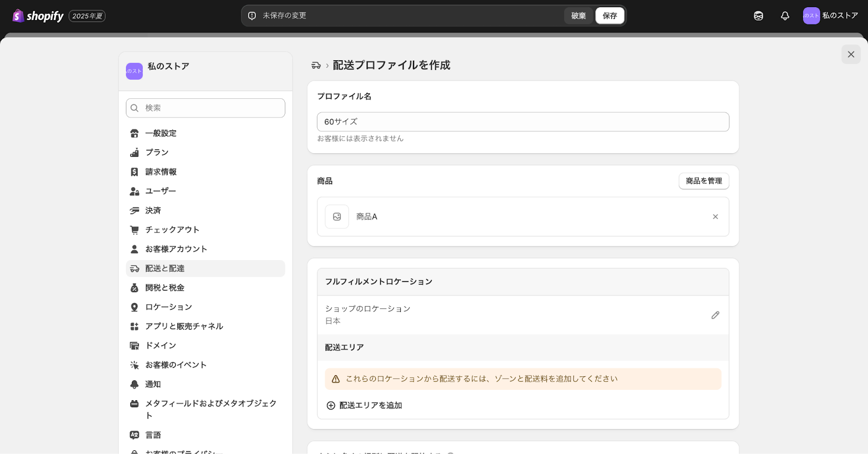Select ユーザー in settings sidebar
Viewport: 868px width, 454px height.
206,191
